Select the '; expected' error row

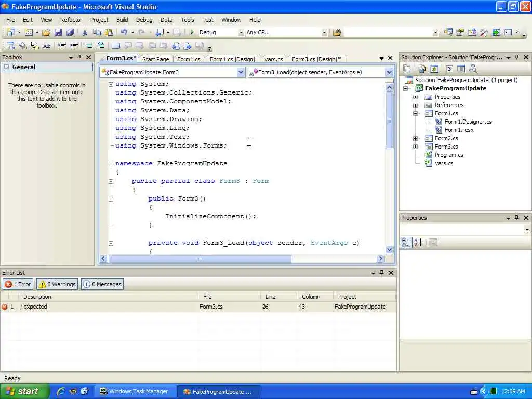point(198,307)
